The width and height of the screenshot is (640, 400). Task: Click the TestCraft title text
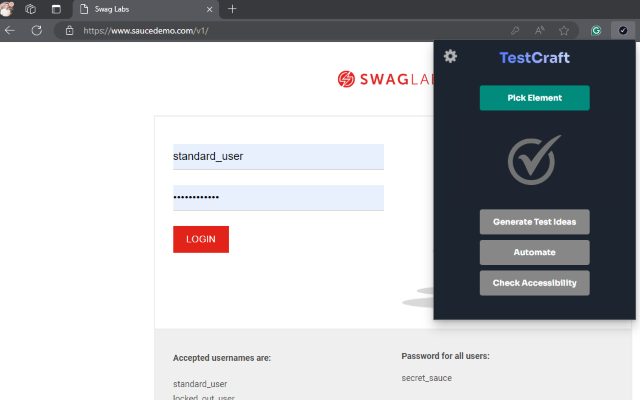(534, 58)
